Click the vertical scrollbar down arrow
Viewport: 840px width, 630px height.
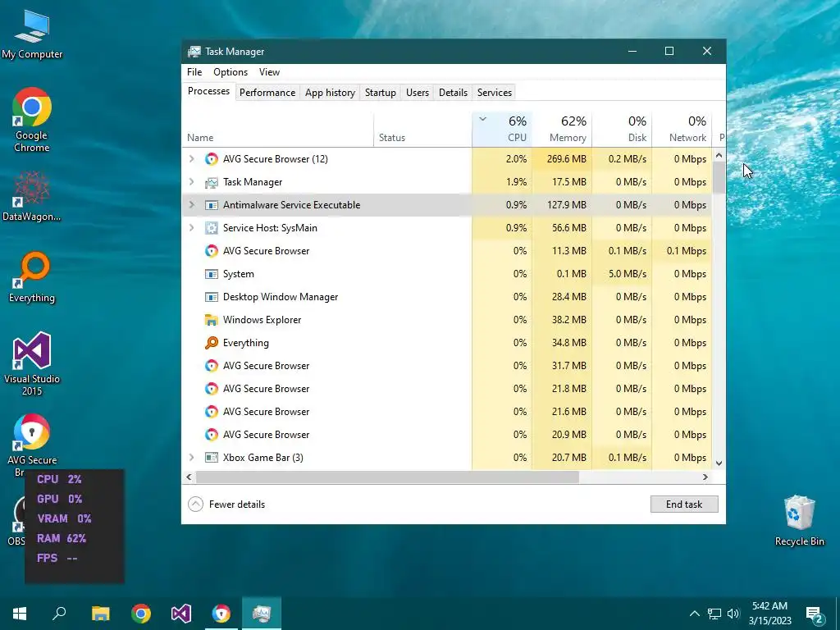click(719, 463)
